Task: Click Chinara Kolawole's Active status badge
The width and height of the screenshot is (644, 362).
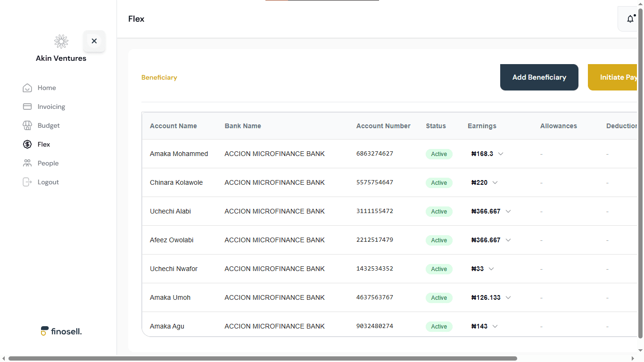Action: tap(439, 182)
